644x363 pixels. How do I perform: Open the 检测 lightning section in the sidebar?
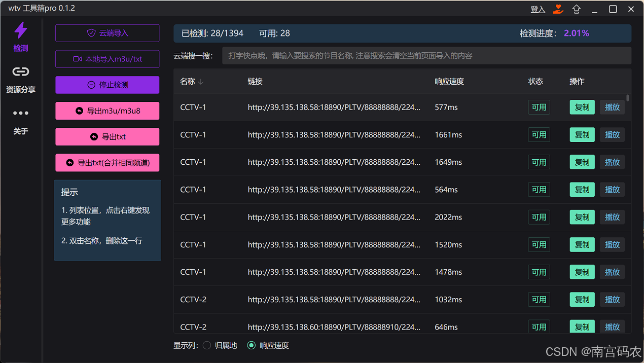click(x=21, y=37)
